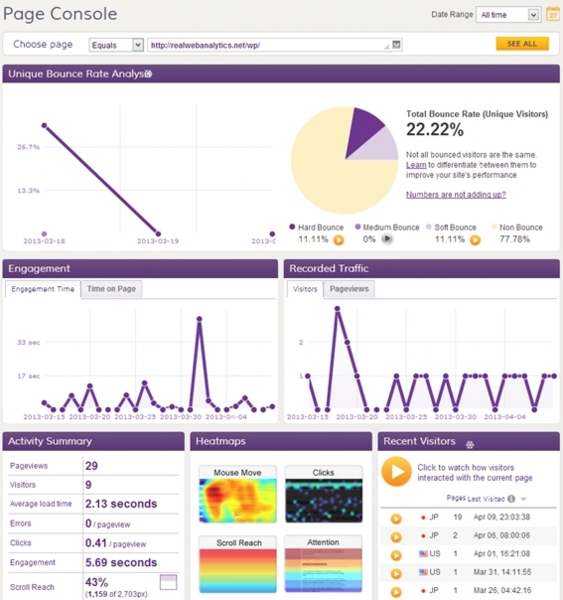Image resolution: width=563 pixels, height=600 pixels.
Task: Click the Engagement 5.69 seconds value
Action: click(121, 562)
